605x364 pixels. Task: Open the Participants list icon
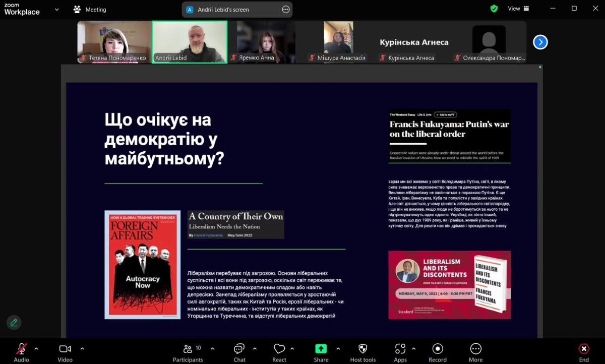click(x=188, y=349)
